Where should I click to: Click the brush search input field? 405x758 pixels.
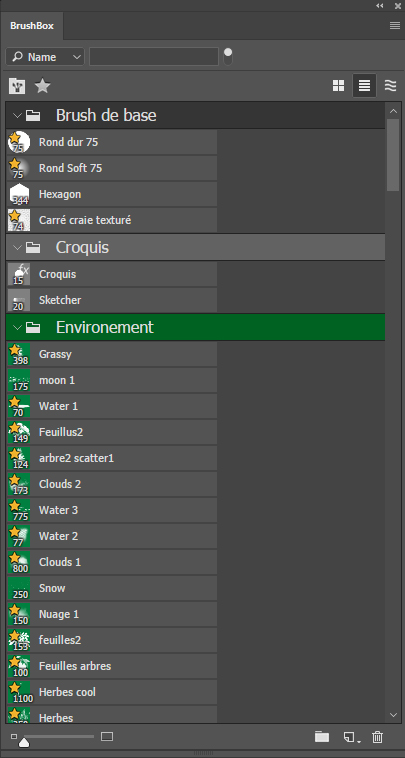tap(154, 57)
